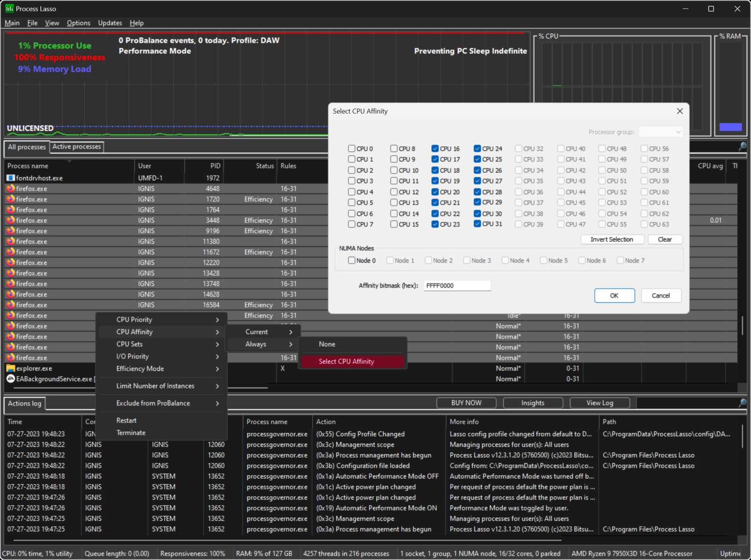751x560 pixels.
Task: Click firefox icon for PID 1720 row
Action: click(x=11, y=199)
